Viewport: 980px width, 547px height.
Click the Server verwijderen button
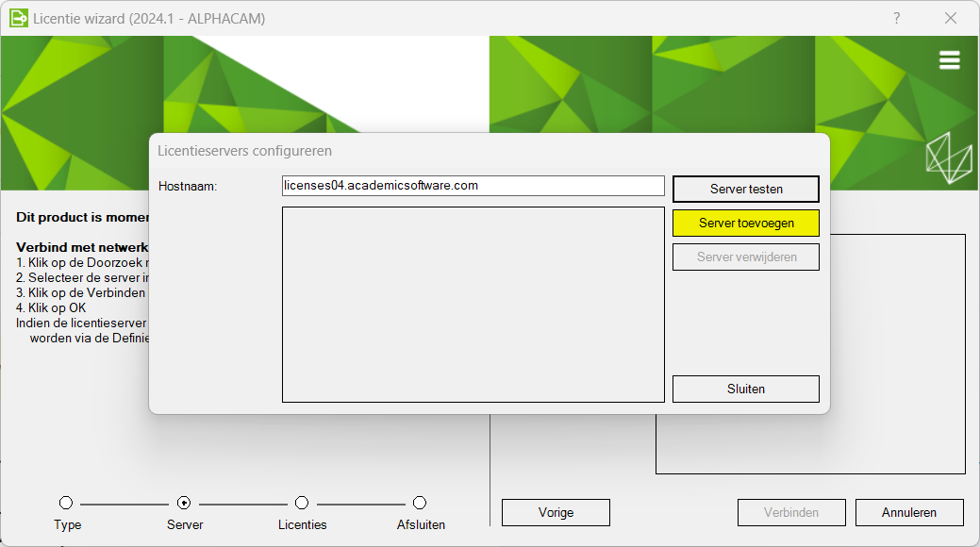[x=746, y=257]
